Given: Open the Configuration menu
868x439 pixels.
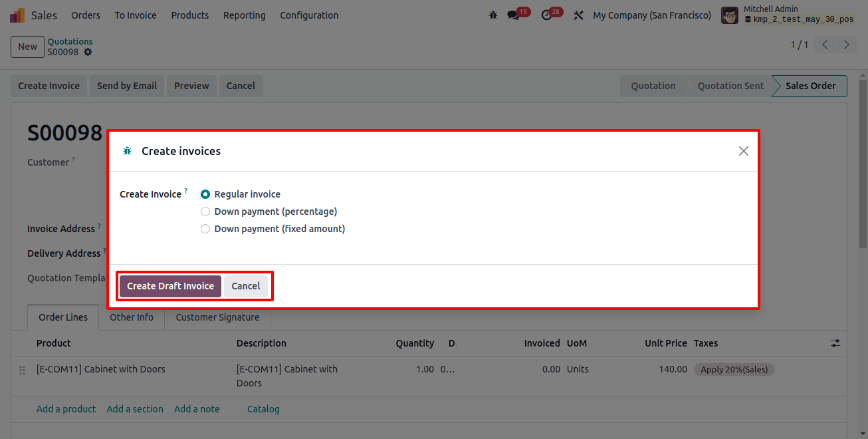Looking at the screenshot, I should click(309, 15).
